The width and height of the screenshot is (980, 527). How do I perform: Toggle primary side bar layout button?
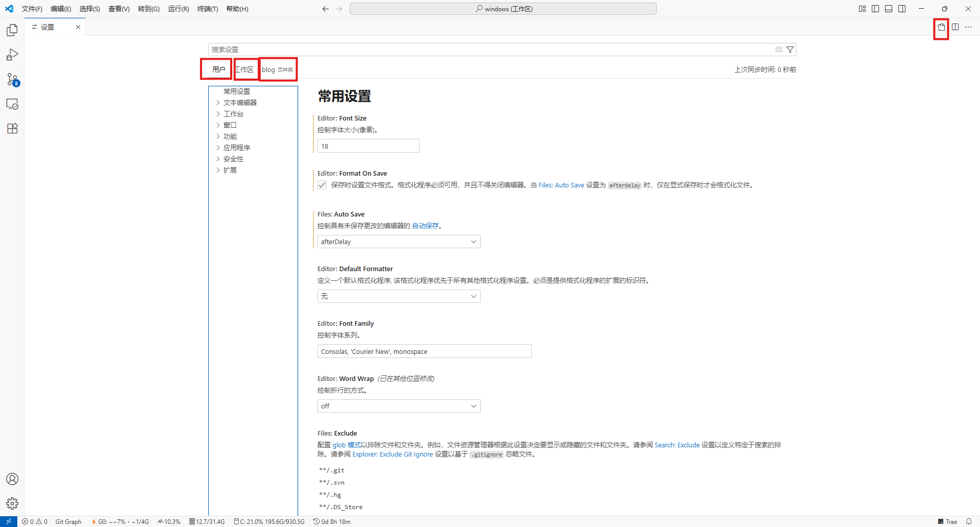(x=875, y=9)
